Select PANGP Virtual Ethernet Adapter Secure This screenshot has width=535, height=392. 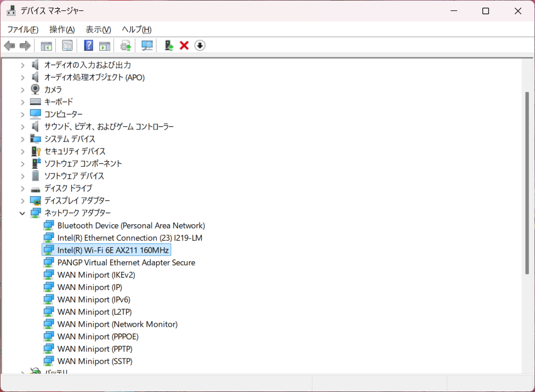pyautogui.click(x=126, y=263)
